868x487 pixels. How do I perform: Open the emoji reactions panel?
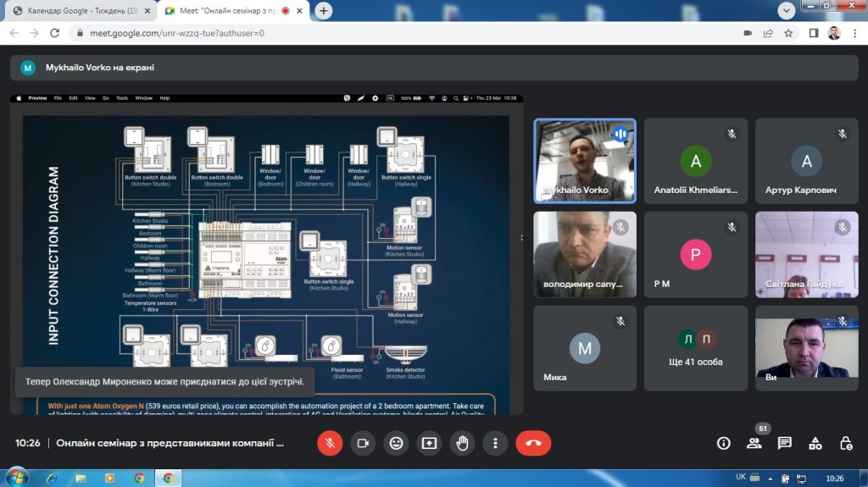[396, 443]
